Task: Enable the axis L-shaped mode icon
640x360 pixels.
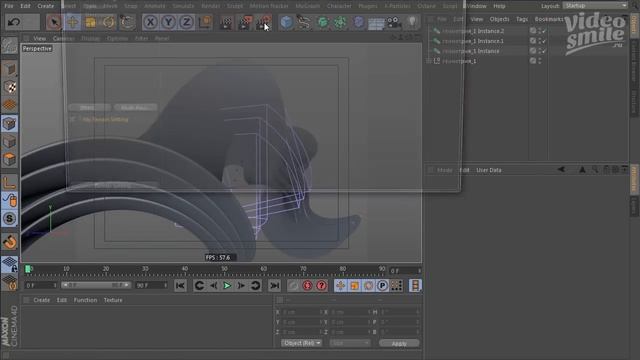Action: (9, 182)
